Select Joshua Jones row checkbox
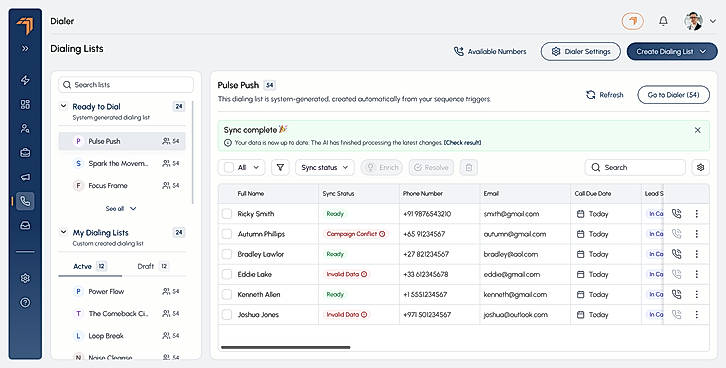This screenshot has width=726, height=368. pos(227,314)
